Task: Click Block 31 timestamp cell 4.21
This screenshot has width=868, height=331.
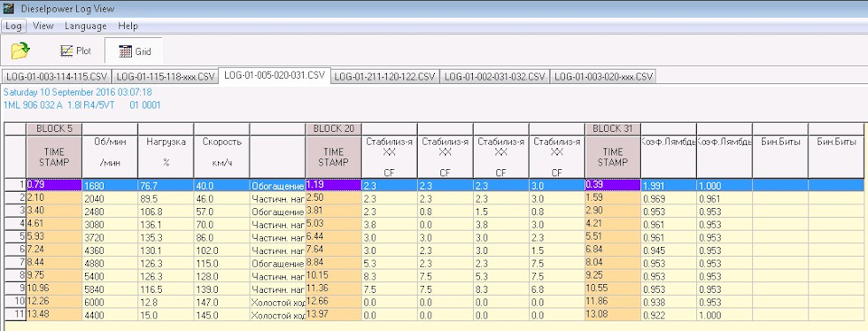Action: (x=613, y=224)
